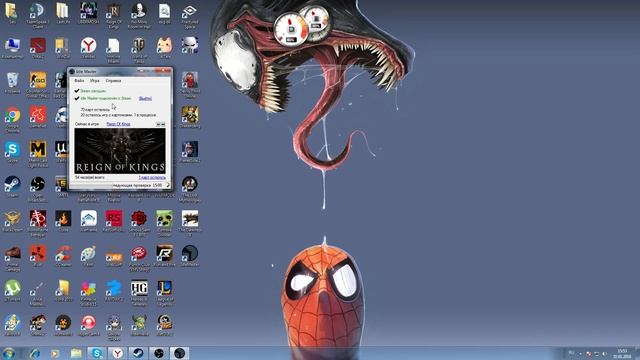Image resolution: width=640 pixels, height=360 pixels.
Task: Select the Steam desktop shortcut
Action: (x=12, y=187)
